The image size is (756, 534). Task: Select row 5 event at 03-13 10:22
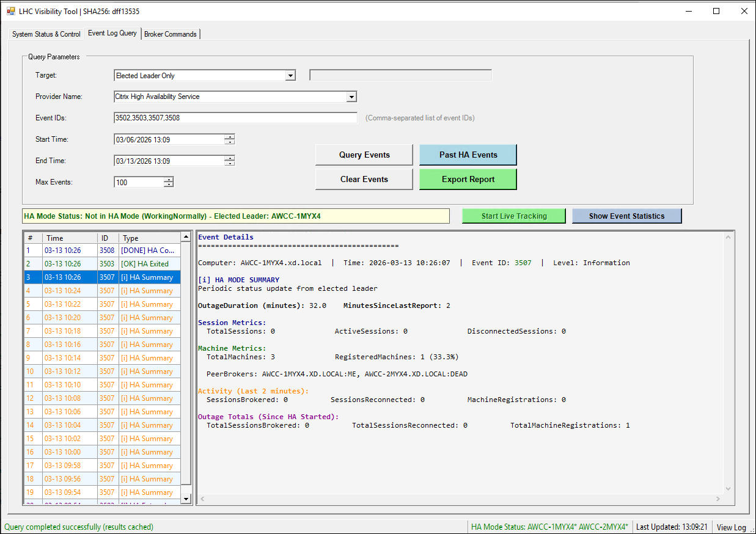(x=102, y=304)
